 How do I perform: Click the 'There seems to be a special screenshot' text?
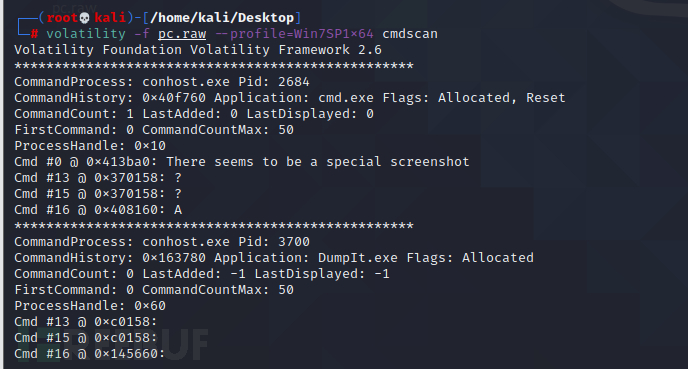coord(318,161)
